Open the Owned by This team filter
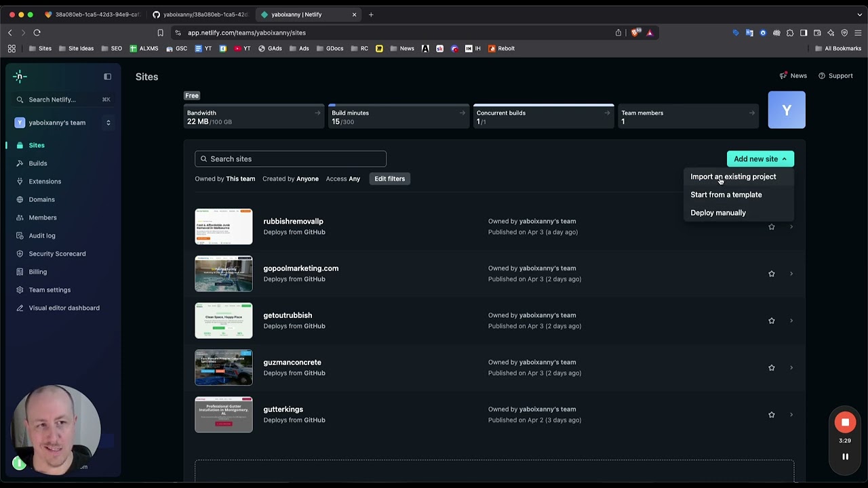Viewport: 868px width, 488px height. 225,179
